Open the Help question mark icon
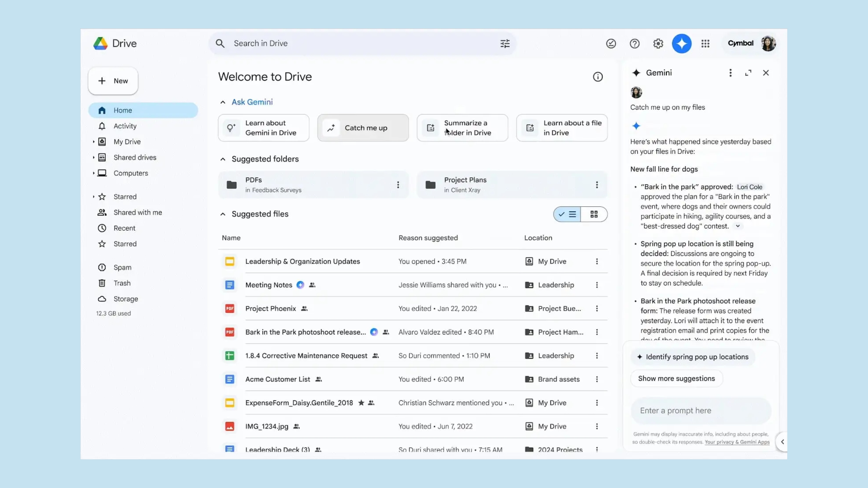Viewport: 868px width, 488px height. click(634, 43)
